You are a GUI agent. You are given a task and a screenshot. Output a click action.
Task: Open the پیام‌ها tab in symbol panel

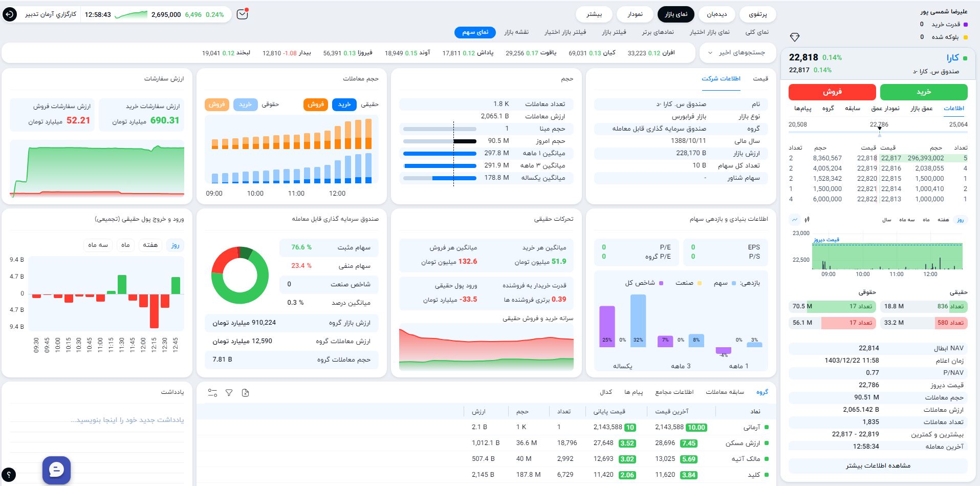[x=803, y=109]
